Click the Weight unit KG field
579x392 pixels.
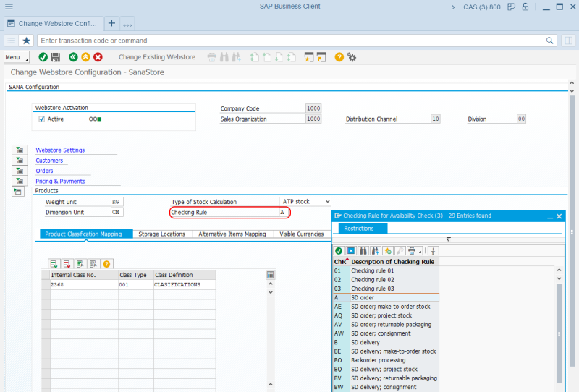117,202
